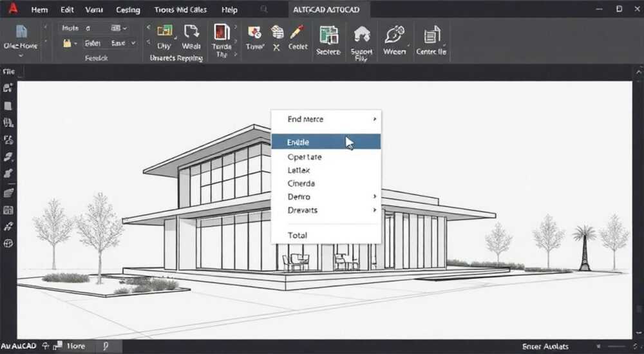Screen dimensions: 644x354
Task: Click the Wreen ribbon icon
Action: [x=395, y=35]
